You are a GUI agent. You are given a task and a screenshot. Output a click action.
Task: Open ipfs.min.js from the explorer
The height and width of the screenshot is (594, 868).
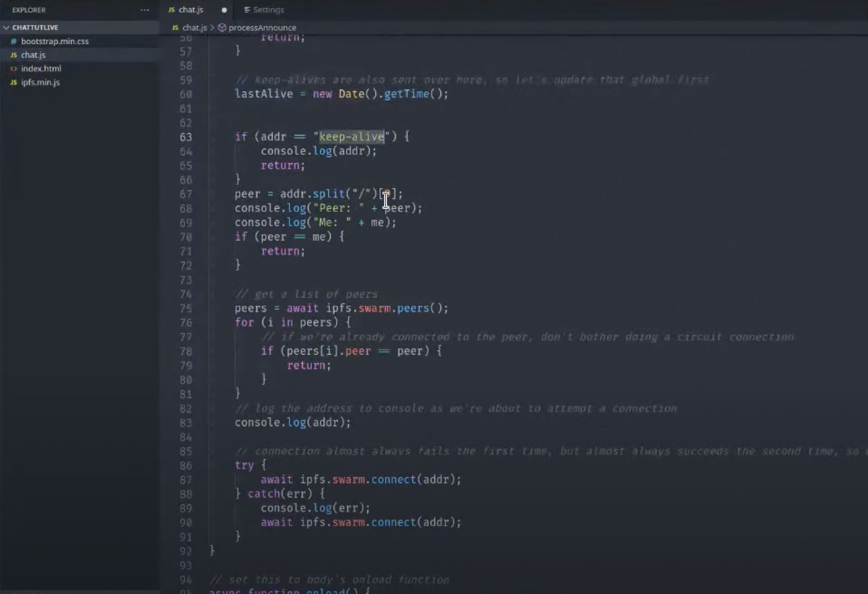(40, 82)
